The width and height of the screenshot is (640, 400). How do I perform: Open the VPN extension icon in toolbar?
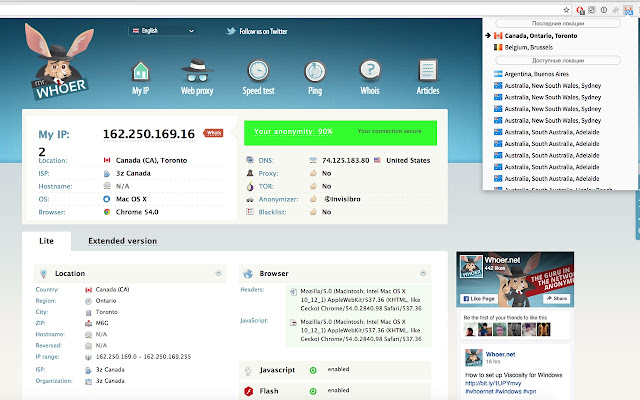point(628,10)
